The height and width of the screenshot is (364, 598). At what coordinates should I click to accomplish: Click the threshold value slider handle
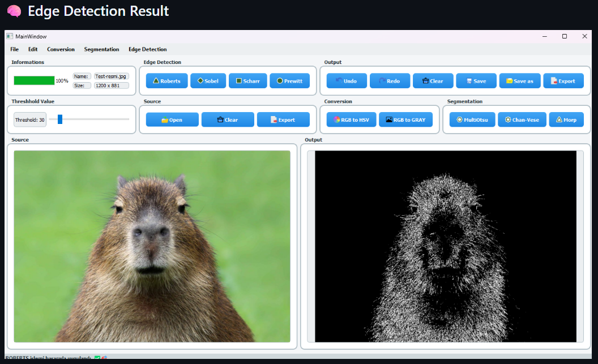60,119
